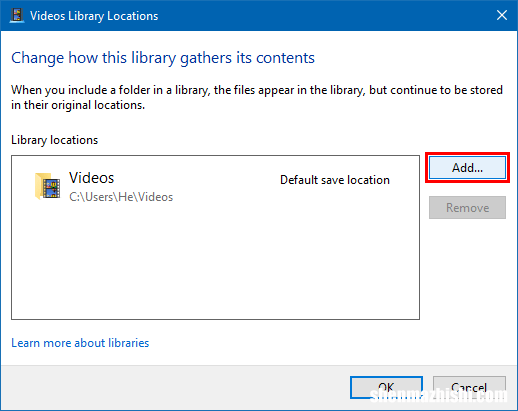Click the C:\Users\He\Videos path text

click(x=121, y=197)
